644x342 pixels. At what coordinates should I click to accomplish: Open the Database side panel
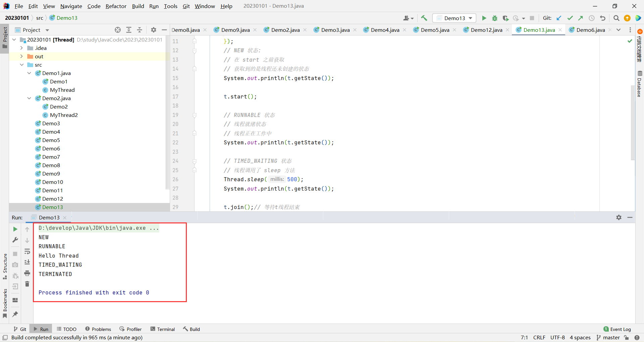[640, 84]
